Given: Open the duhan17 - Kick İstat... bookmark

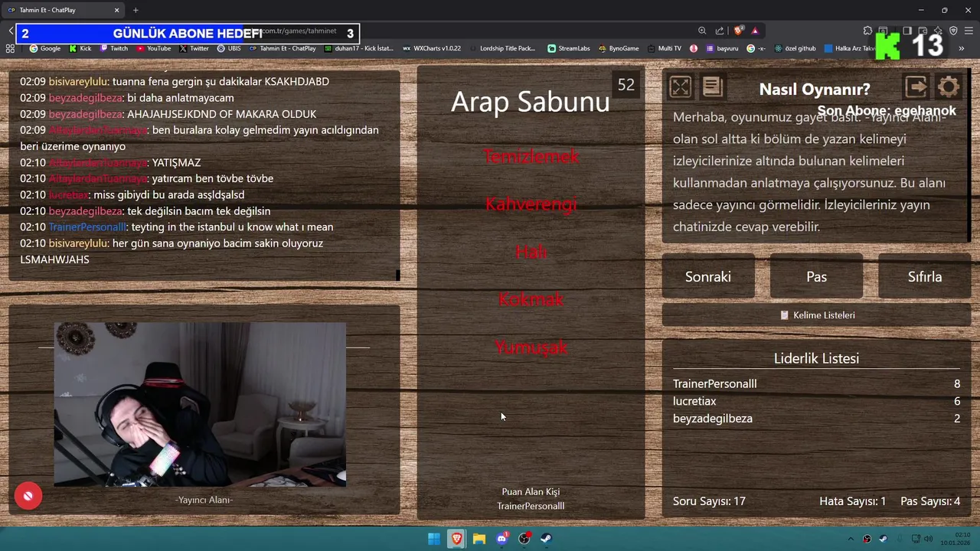Looking at the screenshot, I should (x=358, y=48).
